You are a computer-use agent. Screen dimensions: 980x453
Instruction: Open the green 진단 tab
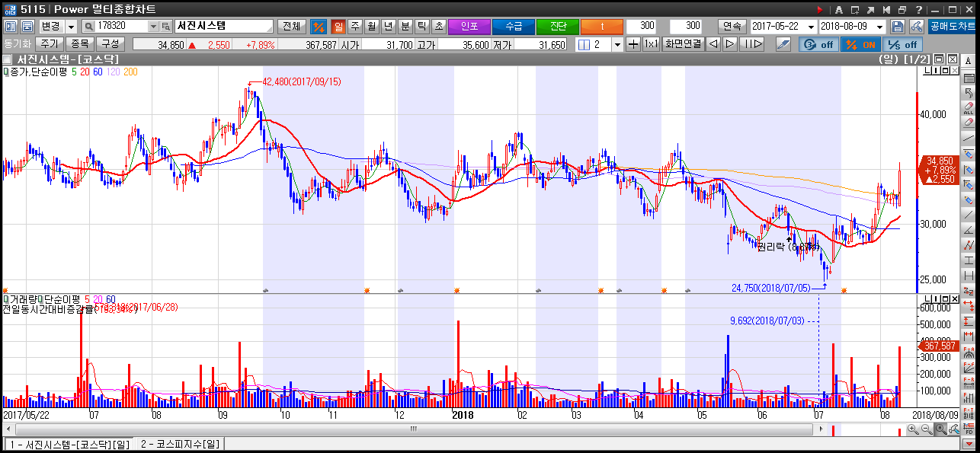coord(558,26)
